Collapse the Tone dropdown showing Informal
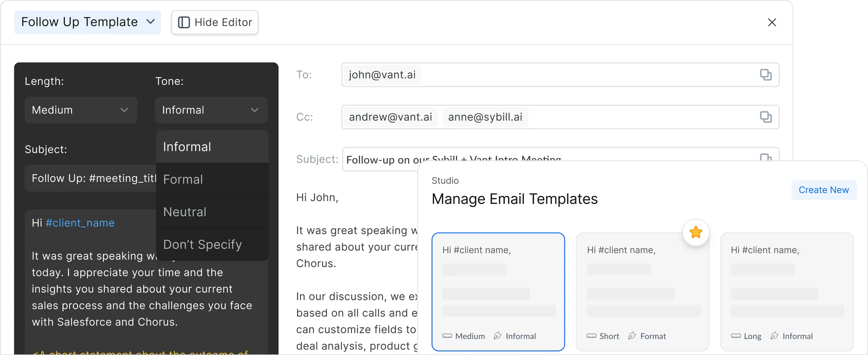 click(x=211, y=110)
